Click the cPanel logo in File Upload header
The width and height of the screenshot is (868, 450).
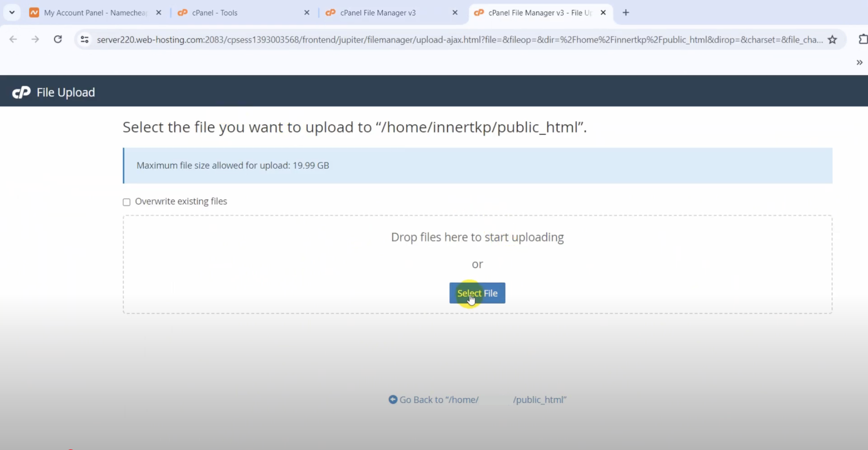[x=21, y=92]
